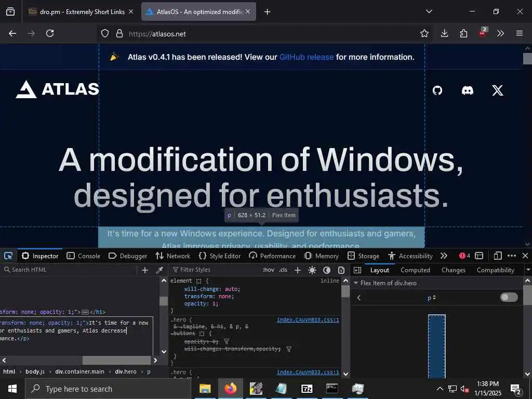532x399 pixels.
Task: Go back to the previous page
Action: click(x=12, y=33)
